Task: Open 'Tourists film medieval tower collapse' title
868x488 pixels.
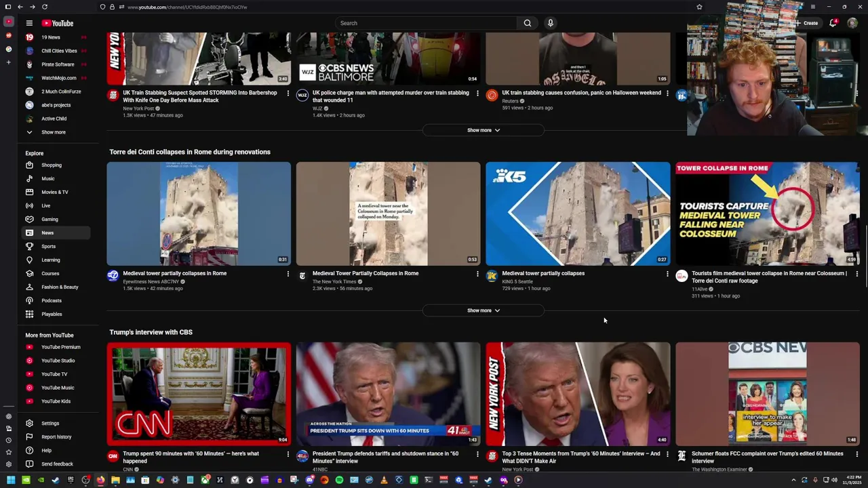Action: click(769, 277)
